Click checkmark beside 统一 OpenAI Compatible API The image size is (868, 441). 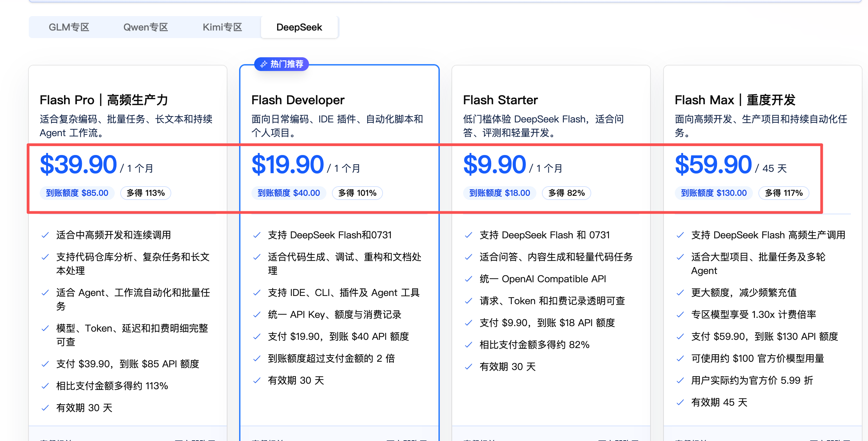click(x=468, y=279)
